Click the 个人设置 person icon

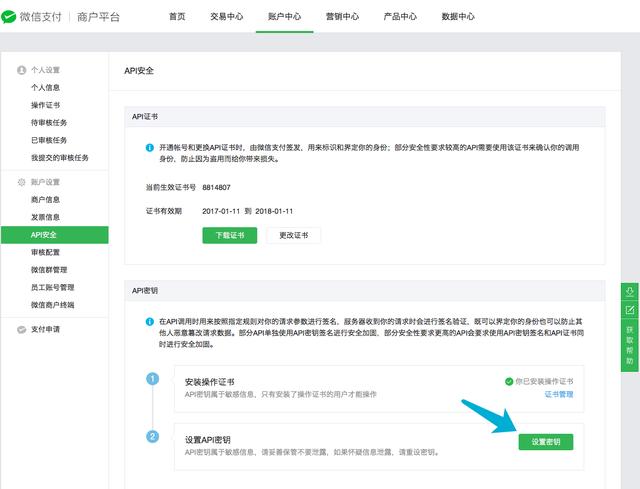[x=22, y=70]
